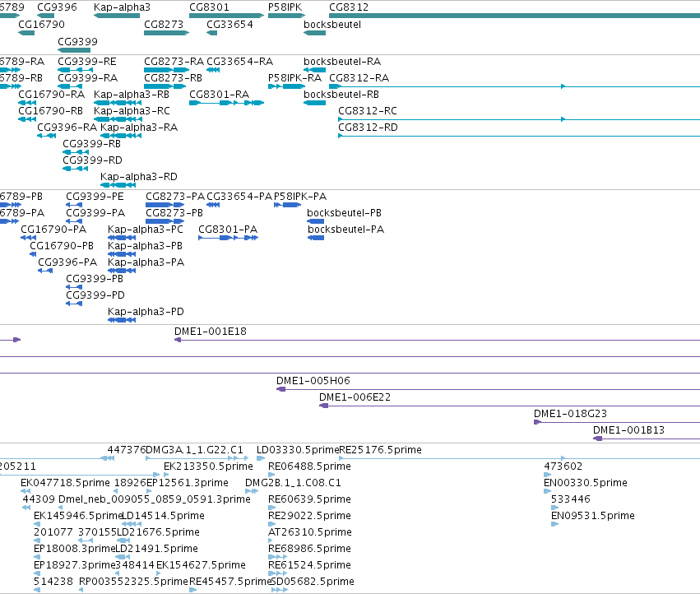
Task: Select transcript CG8312-RA
Action: [359, 78]
